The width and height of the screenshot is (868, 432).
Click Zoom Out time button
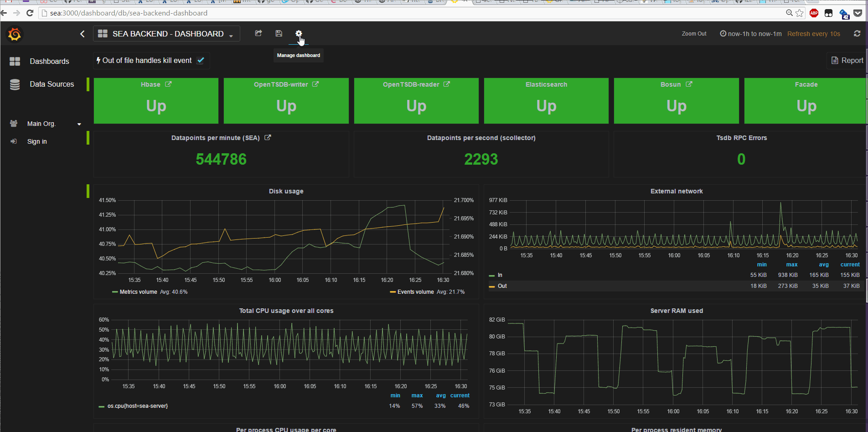pyautogui.click(x=694, y=34)
